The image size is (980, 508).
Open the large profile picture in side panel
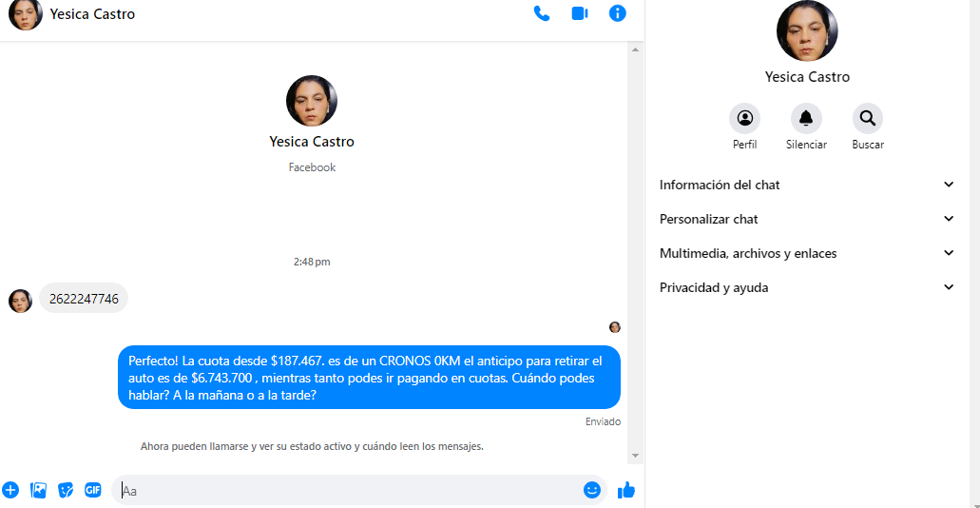coord(807,31)
